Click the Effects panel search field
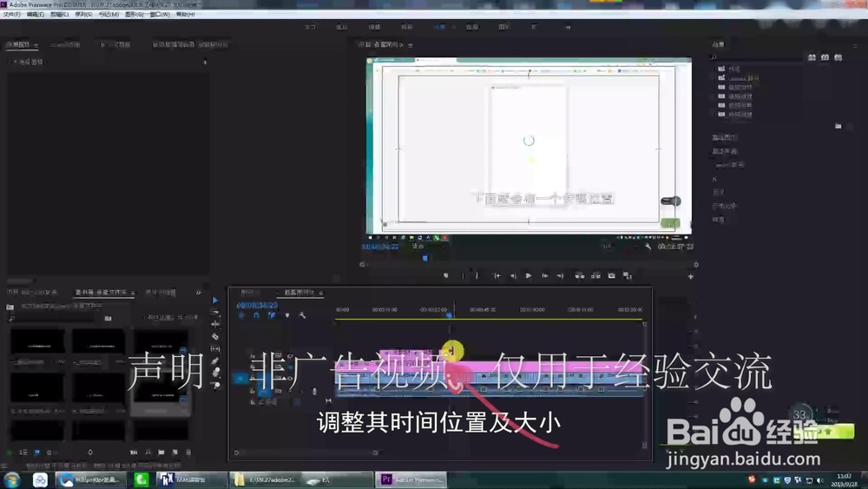Viewport: 868px width, 489px height. point(756,57)
